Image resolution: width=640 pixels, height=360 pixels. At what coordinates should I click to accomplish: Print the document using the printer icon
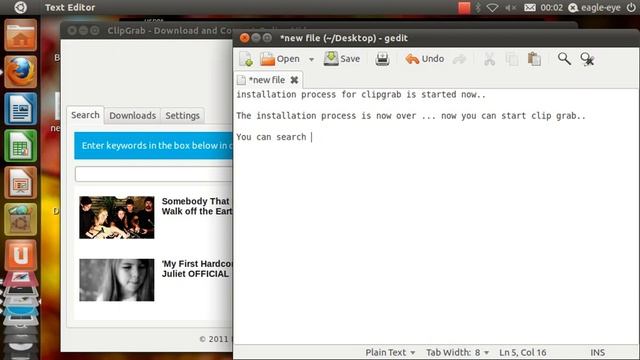coord(382,59)
